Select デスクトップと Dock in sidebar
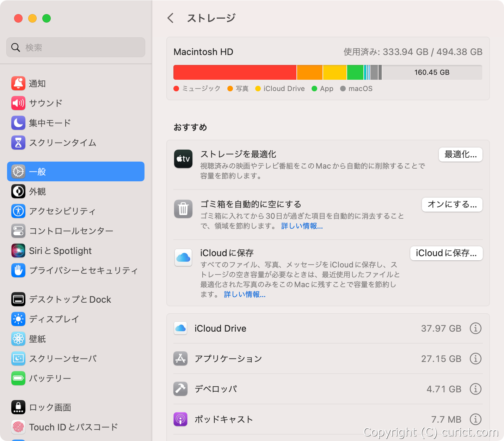The image size is (504, 441). (x=76, y=299)
